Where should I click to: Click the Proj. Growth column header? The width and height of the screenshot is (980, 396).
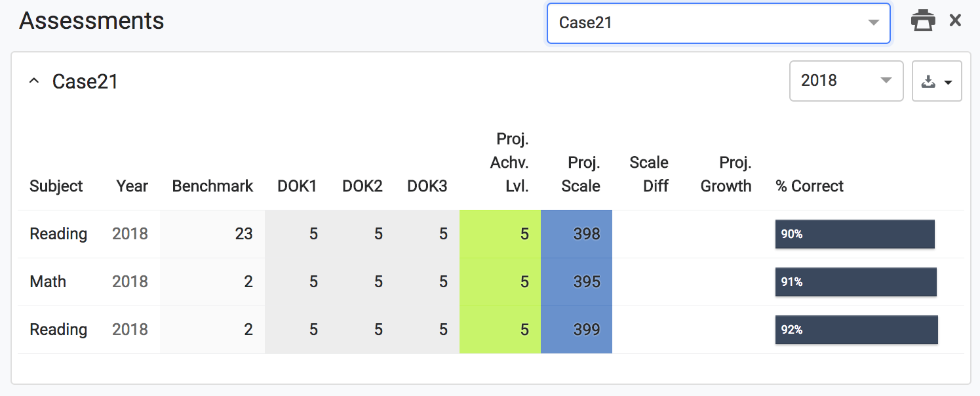(726, 174)
